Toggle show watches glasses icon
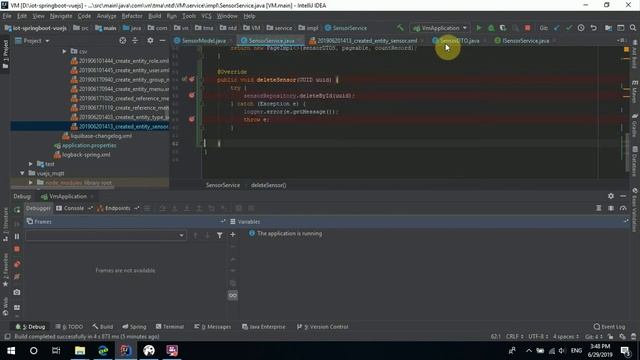 (x=233, y=295)
